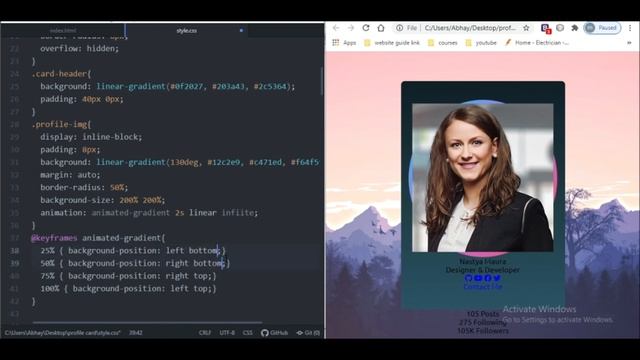Click the Twitter icon on the profile card
Viewport: 640px width, 360px height.
(x=497, y=278)
